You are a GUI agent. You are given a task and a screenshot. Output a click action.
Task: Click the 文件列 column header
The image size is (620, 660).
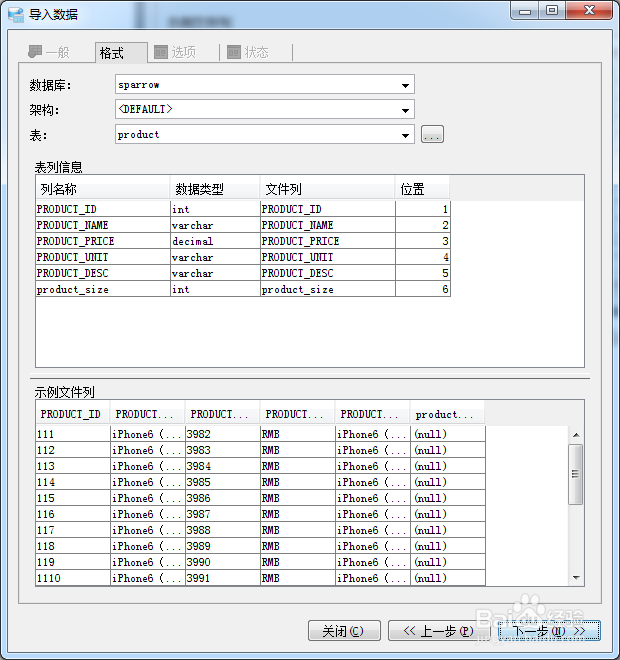[327, 189]
